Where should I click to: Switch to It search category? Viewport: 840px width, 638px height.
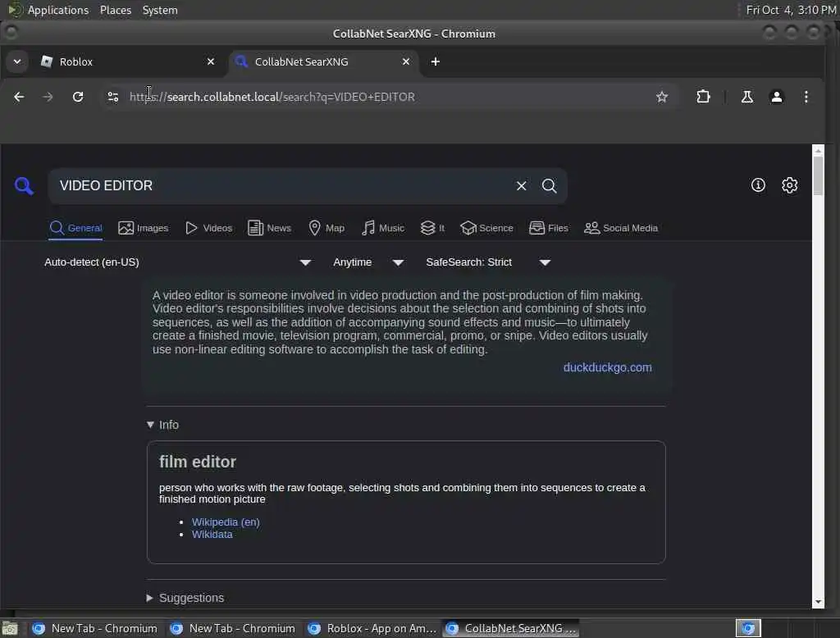pyautogui.click(x=432, y=228)
